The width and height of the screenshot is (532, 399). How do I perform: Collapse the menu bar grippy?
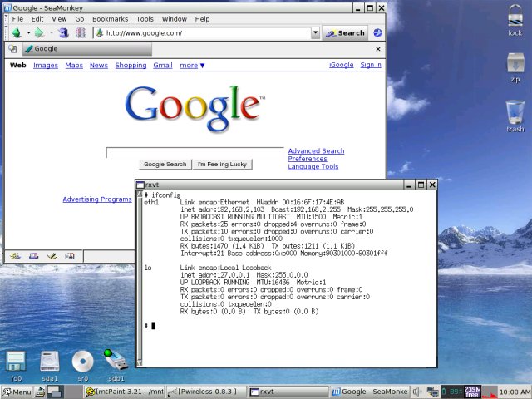[x=6, y=19]
